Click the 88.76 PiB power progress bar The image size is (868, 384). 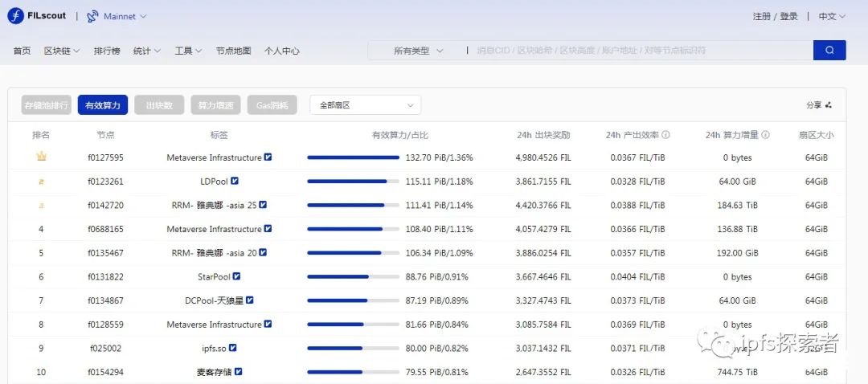click(x=353, y=276)
